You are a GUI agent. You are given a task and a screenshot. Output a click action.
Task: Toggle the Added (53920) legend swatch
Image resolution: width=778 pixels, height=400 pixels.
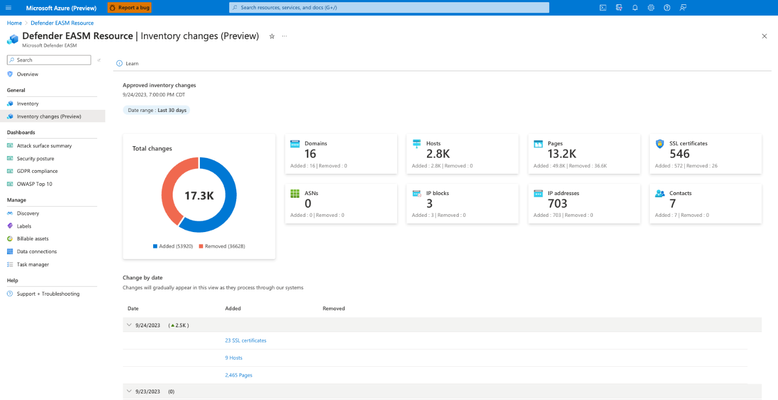pos(155,246)
